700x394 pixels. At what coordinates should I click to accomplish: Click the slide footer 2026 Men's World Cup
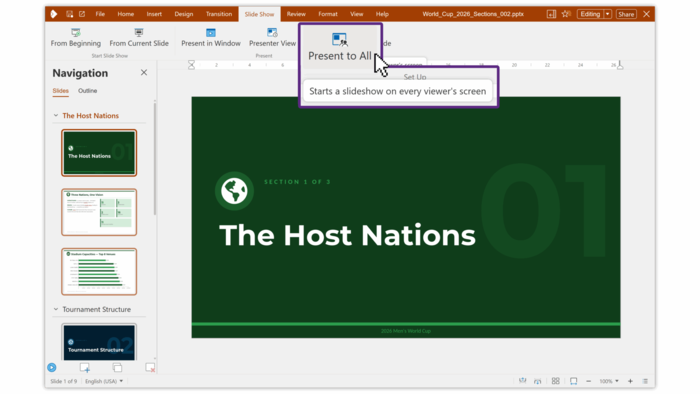point(406,331)
